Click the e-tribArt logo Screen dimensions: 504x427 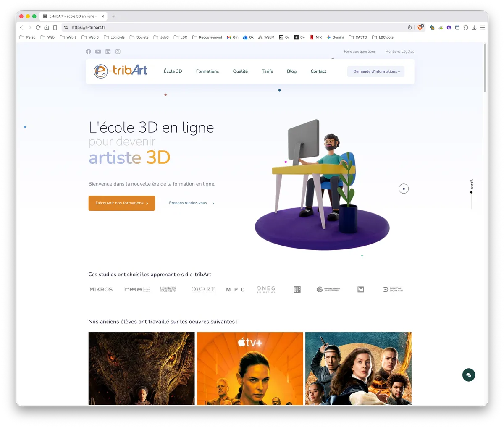coord(120,71)
